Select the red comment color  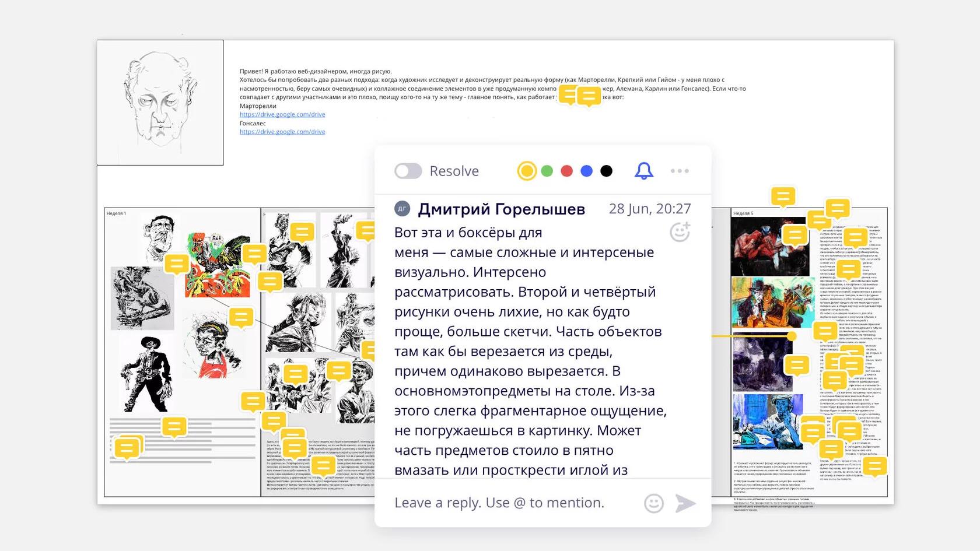pos(566,171)
